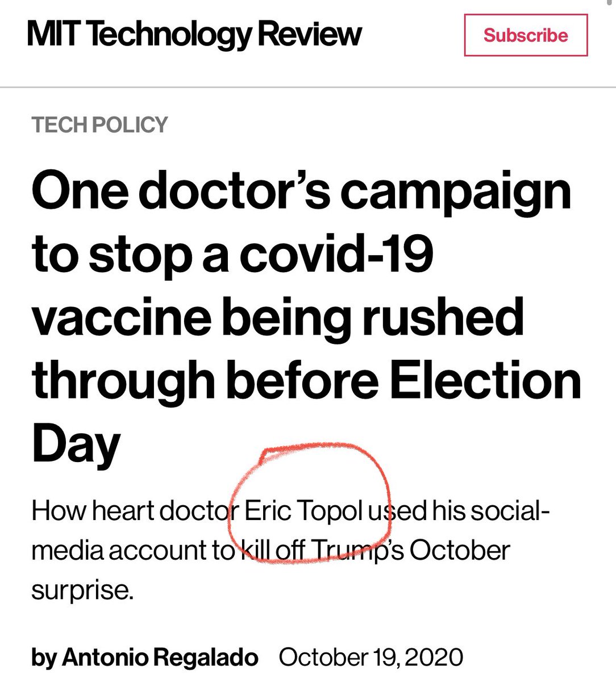
Task: Click the word "by" before the author
Action: (44, 658)
